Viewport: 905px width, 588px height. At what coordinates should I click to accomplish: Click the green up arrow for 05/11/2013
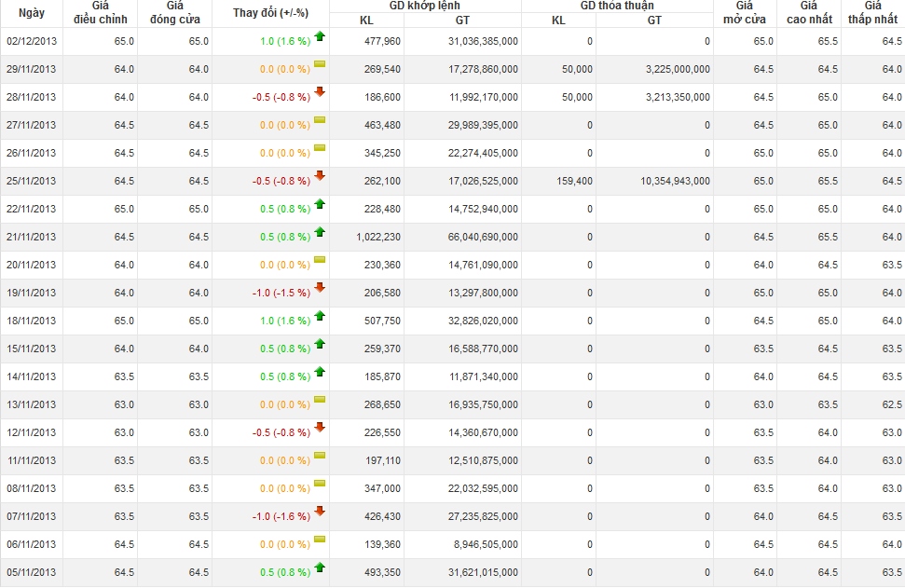320,567
